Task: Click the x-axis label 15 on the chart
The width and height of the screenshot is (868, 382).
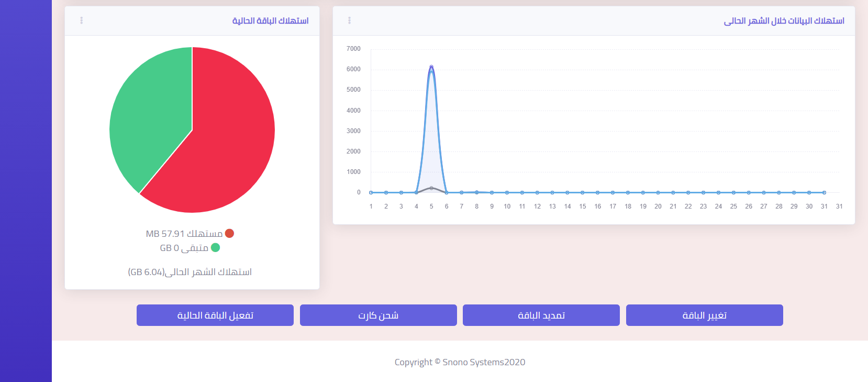Action: pyautogui.click(x=583, y=206)
